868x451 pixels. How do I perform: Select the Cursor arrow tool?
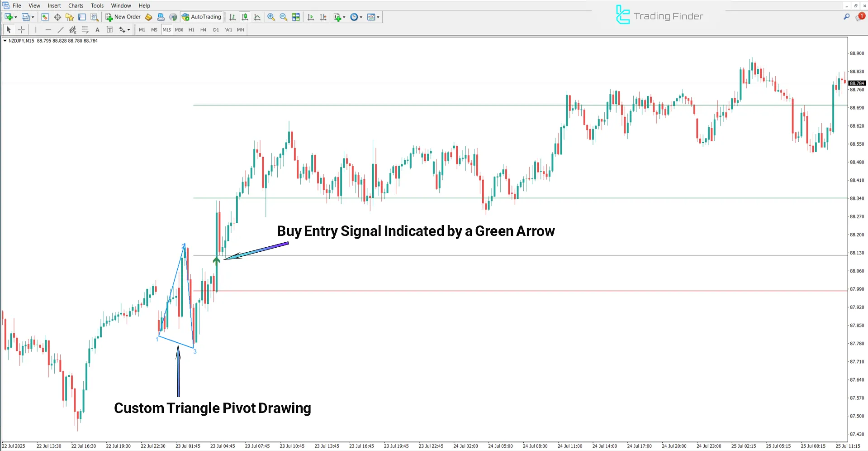click(9, 29)
